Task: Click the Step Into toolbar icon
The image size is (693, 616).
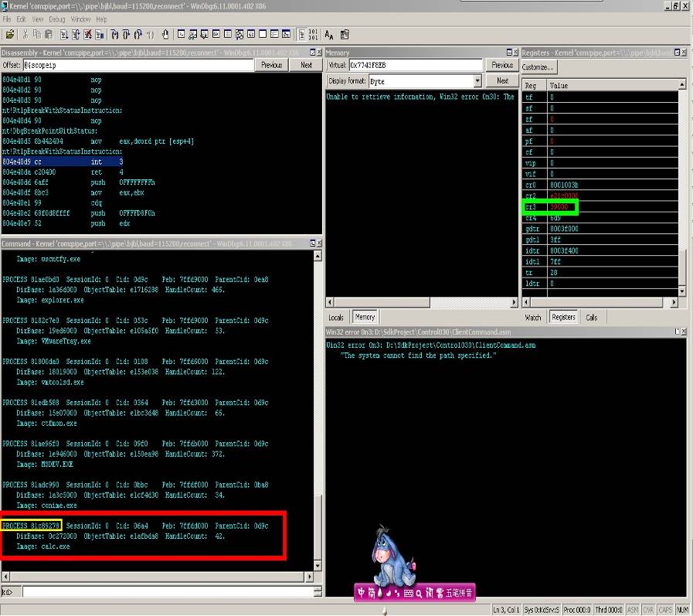Action: (x=114, y=35)
